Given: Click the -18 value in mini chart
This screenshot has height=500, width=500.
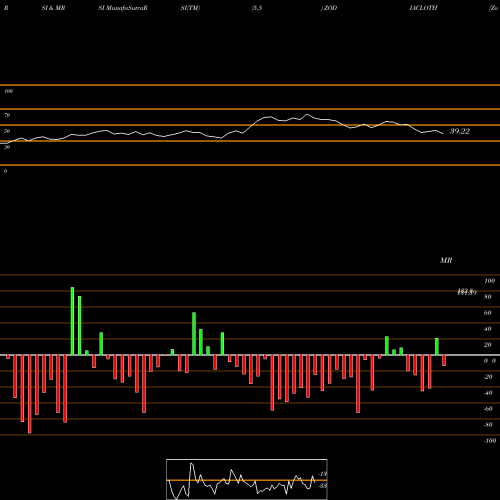Looking at the screenshot, I should click(322, 474).
